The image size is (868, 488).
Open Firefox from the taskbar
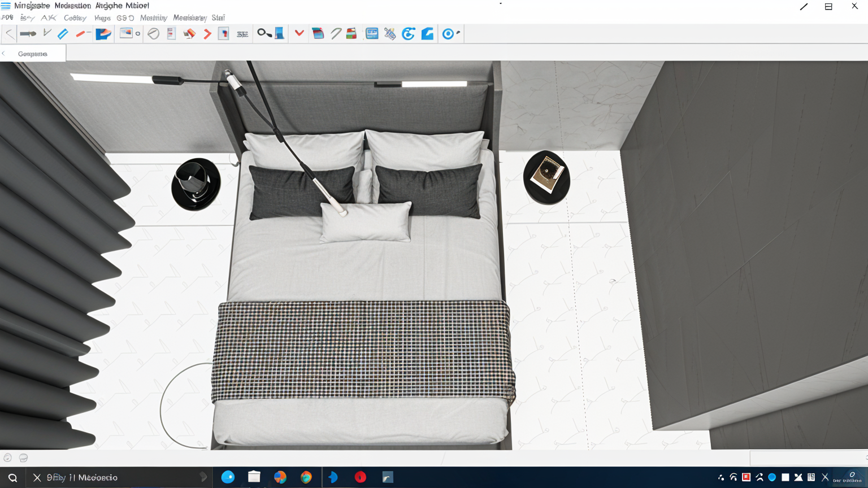280,477
